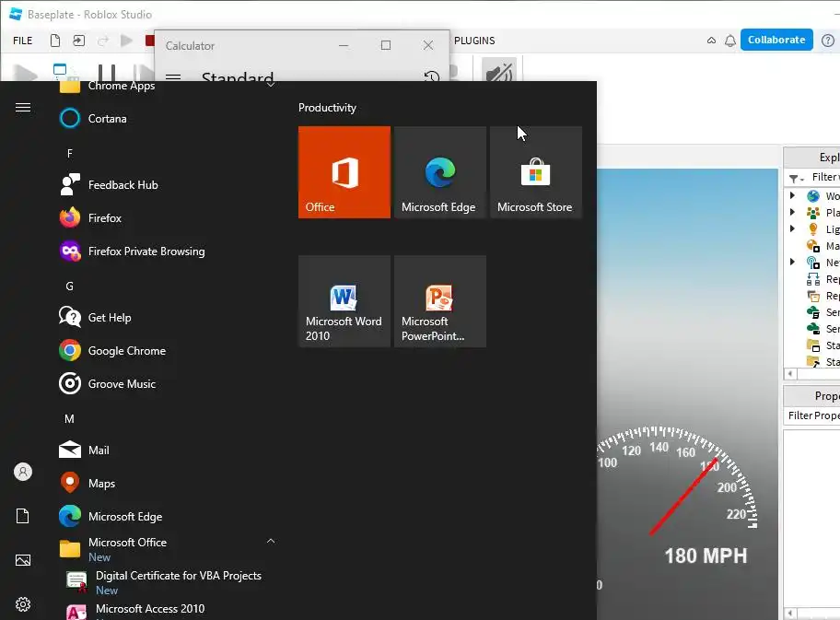Jump to letter F in app list
Screen dimensions: 840x620
tap(70, 154)
